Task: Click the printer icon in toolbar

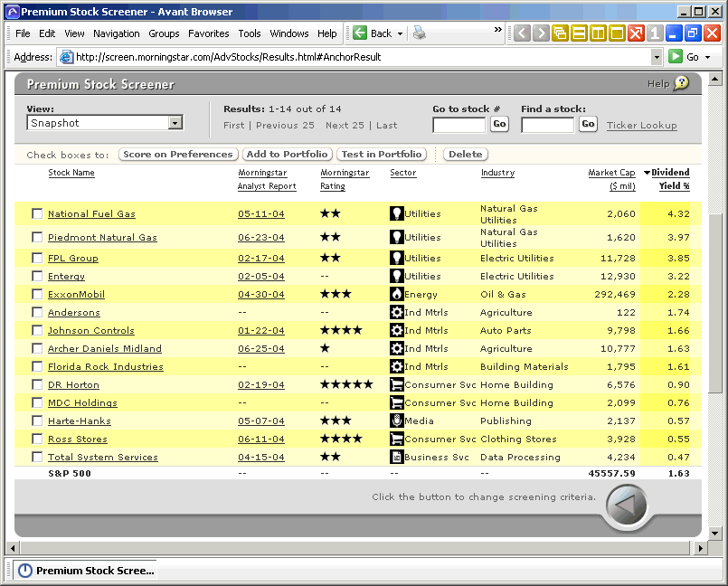Action: pos(420,33)
